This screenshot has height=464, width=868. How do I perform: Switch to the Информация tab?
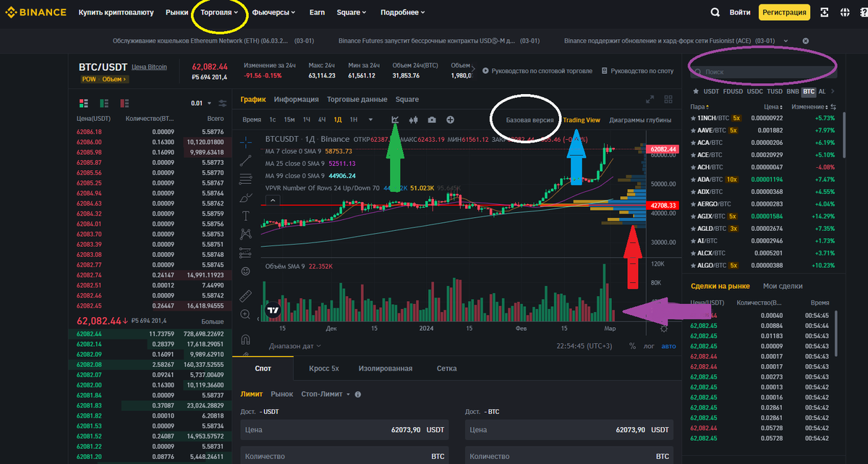point(297,100)
